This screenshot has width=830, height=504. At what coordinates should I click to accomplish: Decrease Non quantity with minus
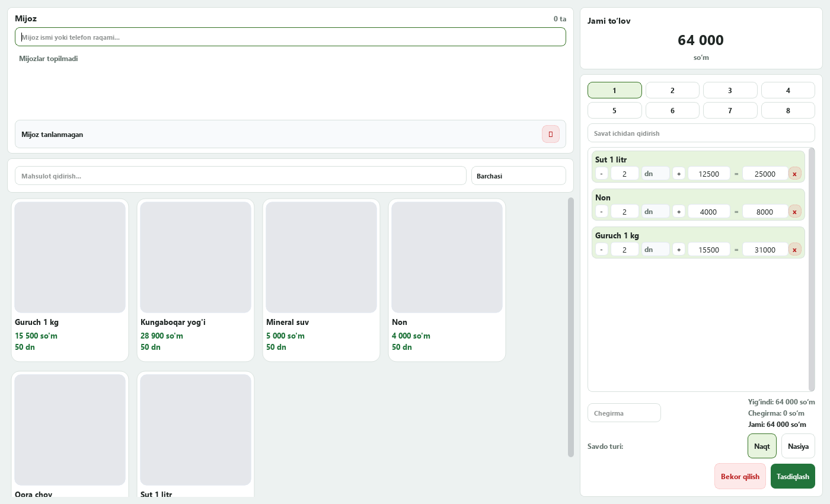click(x=602, y=211)
